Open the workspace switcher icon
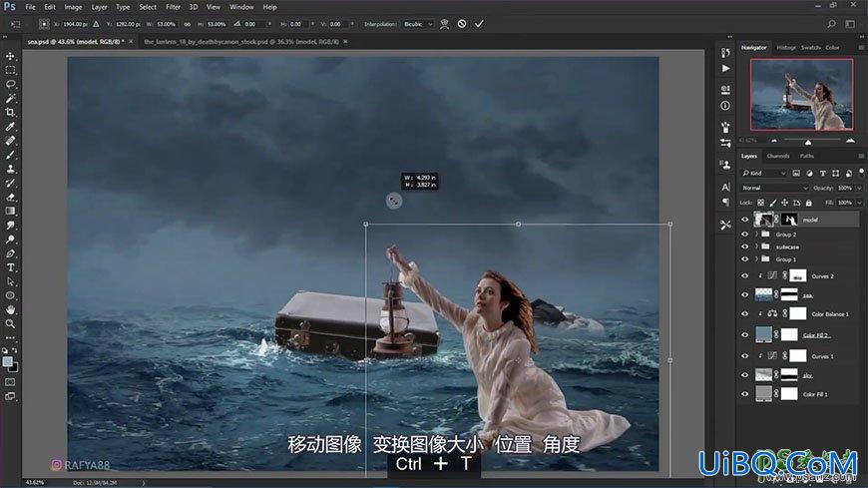 (850, 24)
